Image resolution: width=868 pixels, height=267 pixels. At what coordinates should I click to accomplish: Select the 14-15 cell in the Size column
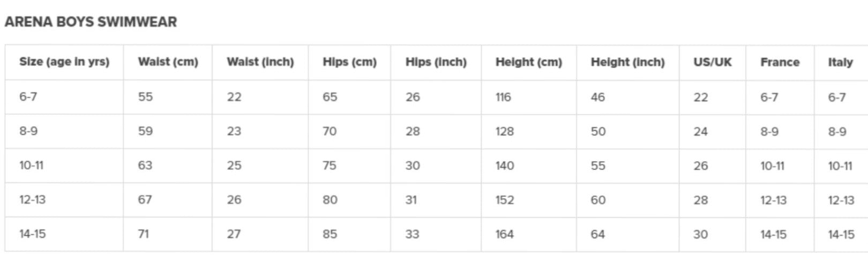pos(32,234)
